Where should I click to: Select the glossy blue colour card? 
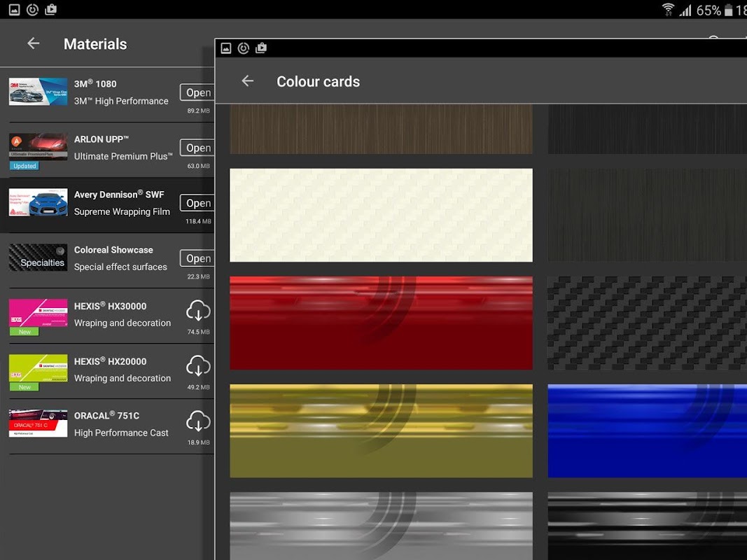click(x=648, y=431)
